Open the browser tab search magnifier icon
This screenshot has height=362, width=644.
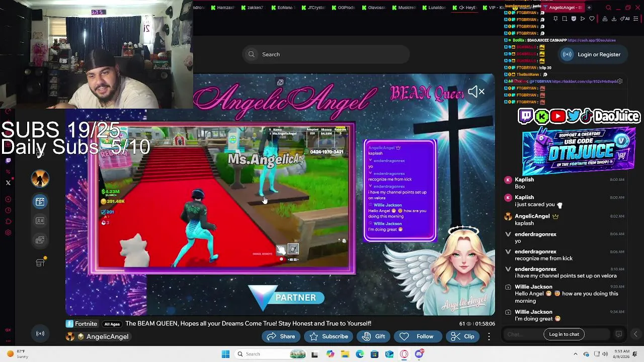pos(608,8)
